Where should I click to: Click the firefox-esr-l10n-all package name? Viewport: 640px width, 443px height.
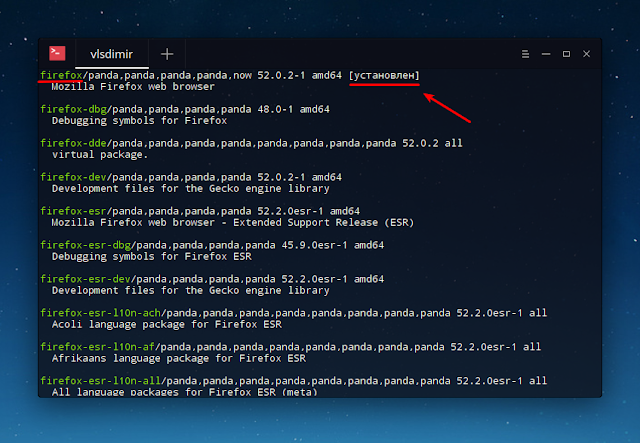pyautogui.click(x=100, y=381)
